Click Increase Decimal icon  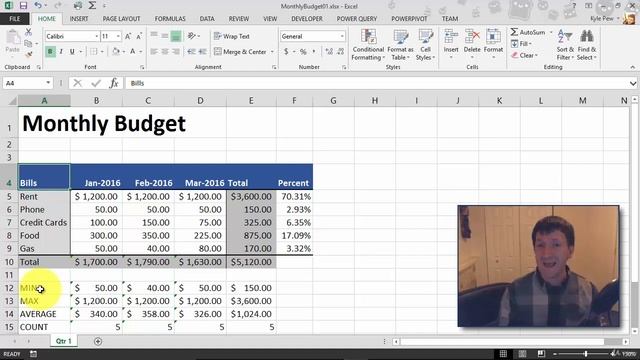point(329,51)
